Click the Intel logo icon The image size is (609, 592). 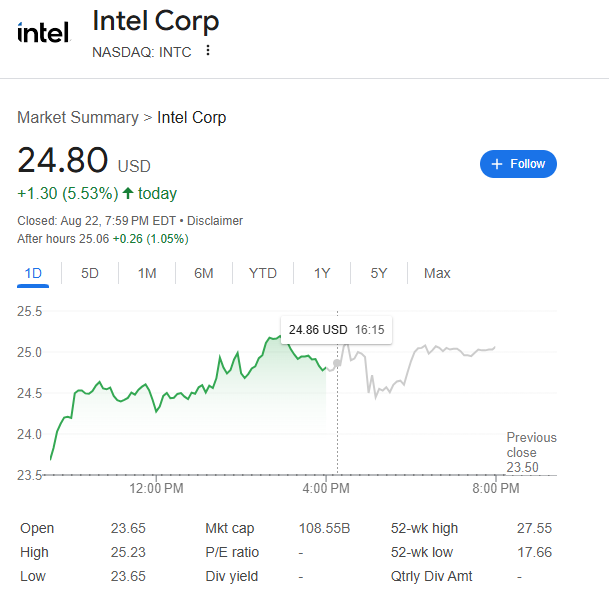click(x=43, y=32)
